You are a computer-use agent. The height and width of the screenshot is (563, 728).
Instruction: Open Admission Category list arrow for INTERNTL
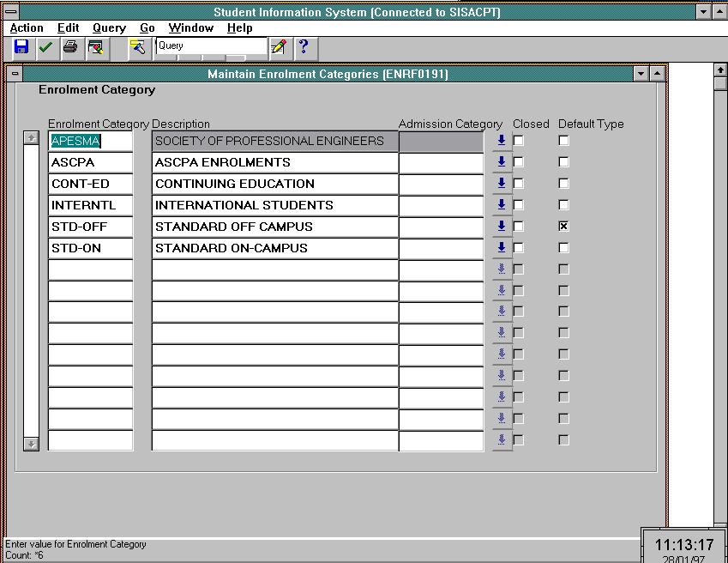[x=502, y=205]
